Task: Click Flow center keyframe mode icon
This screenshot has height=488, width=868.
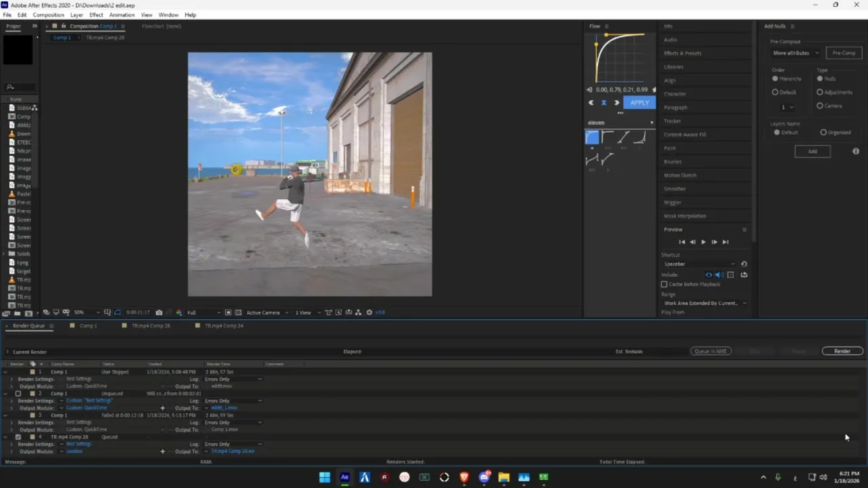Action: click(604, 102)
